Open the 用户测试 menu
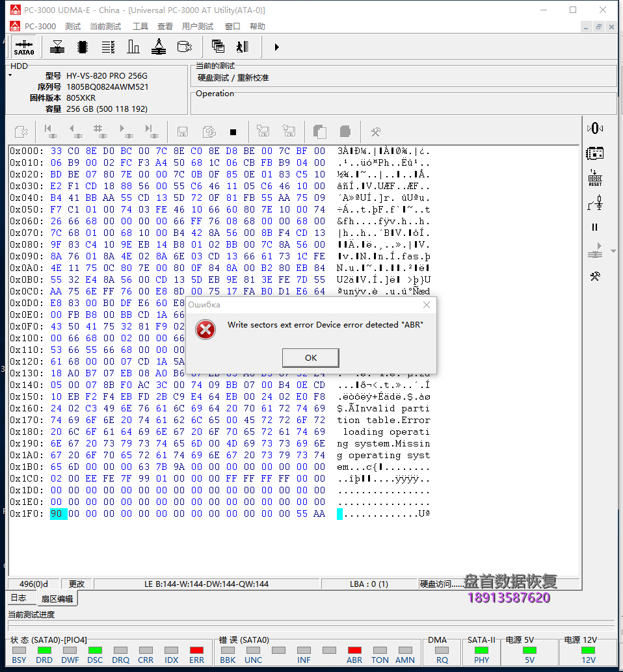This screenshot has height=672, width=623. coord(198,27)
